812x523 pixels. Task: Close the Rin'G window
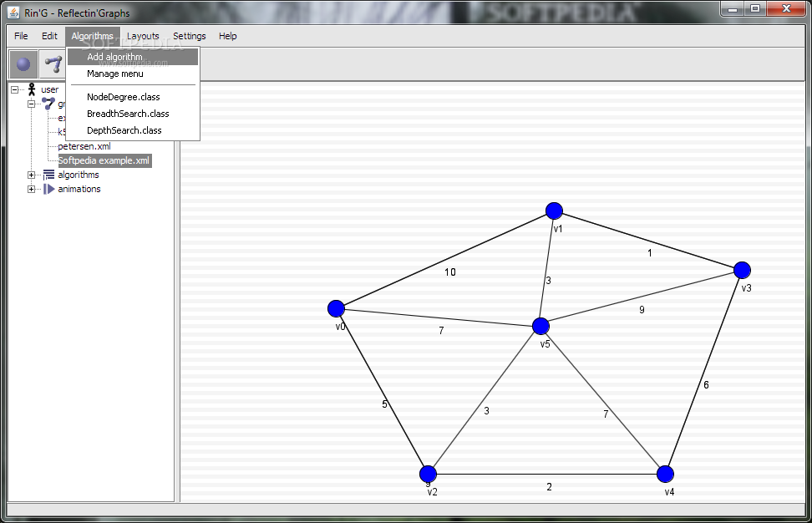click(x=786, y=8)
